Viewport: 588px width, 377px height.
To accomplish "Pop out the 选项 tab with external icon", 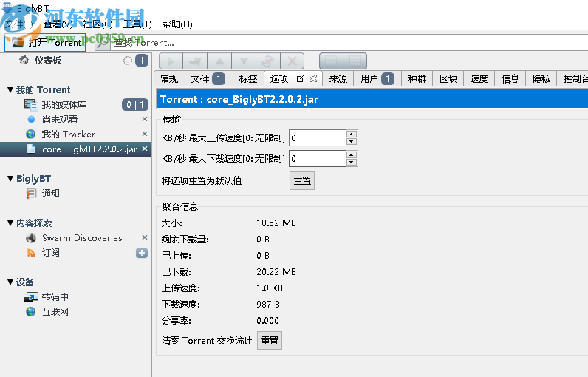I will pos(301,78).
